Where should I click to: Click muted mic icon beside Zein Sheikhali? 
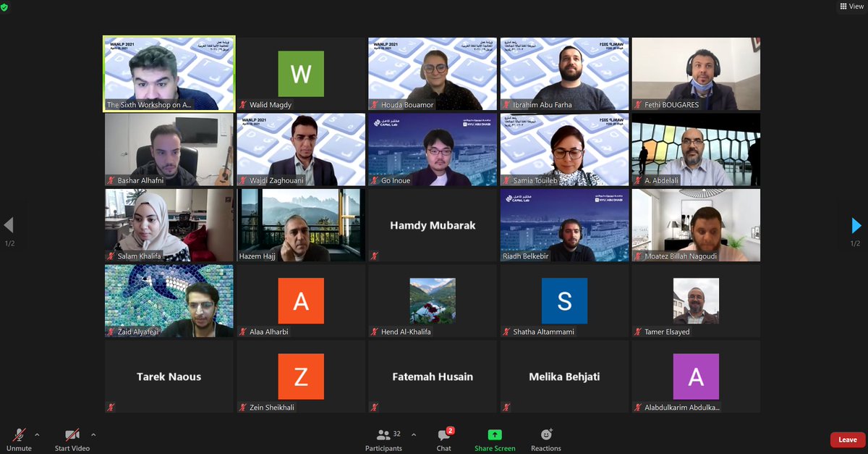click(x=243, y=408)
